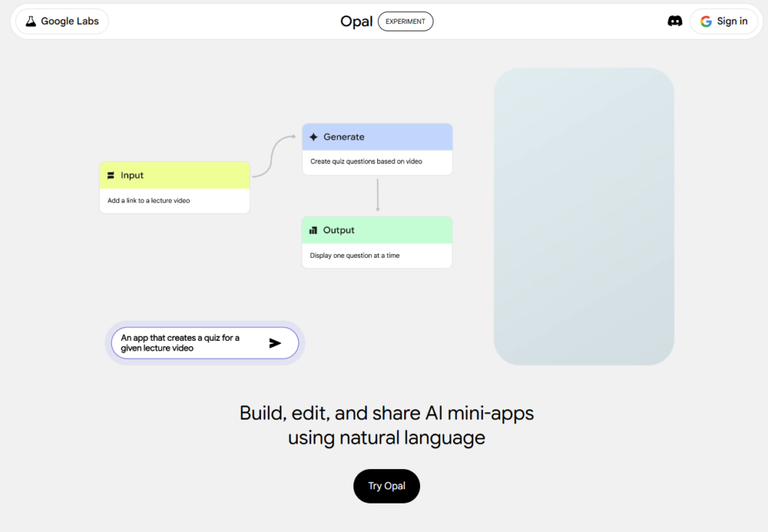The image size is (768, 532).
Task: Click the Discord icon in the header
Action: (x=674, y=21)
